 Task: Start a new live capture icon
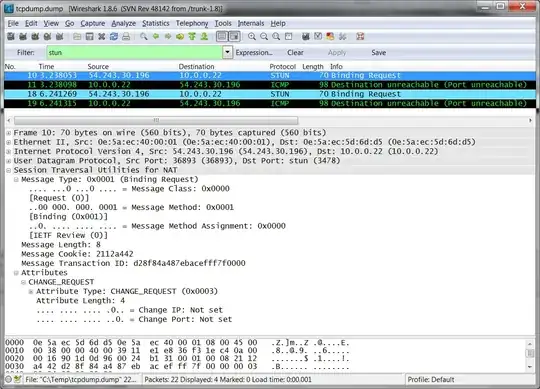35,36
